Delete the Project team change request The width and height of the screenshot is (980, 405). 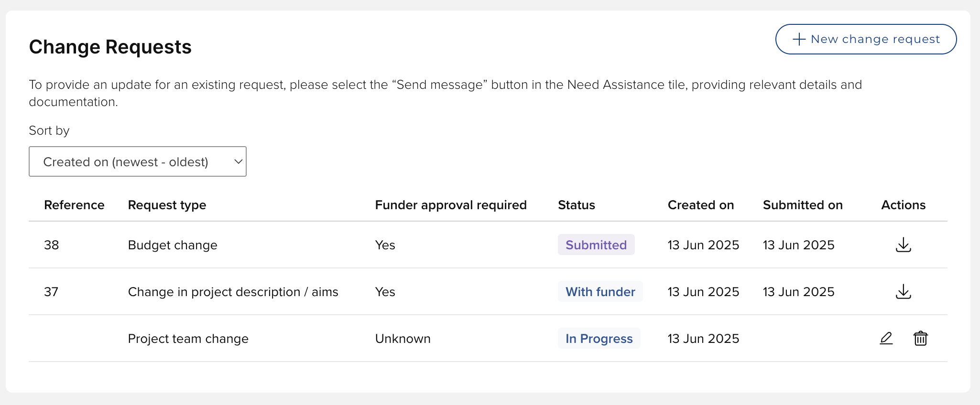(920, 338)
